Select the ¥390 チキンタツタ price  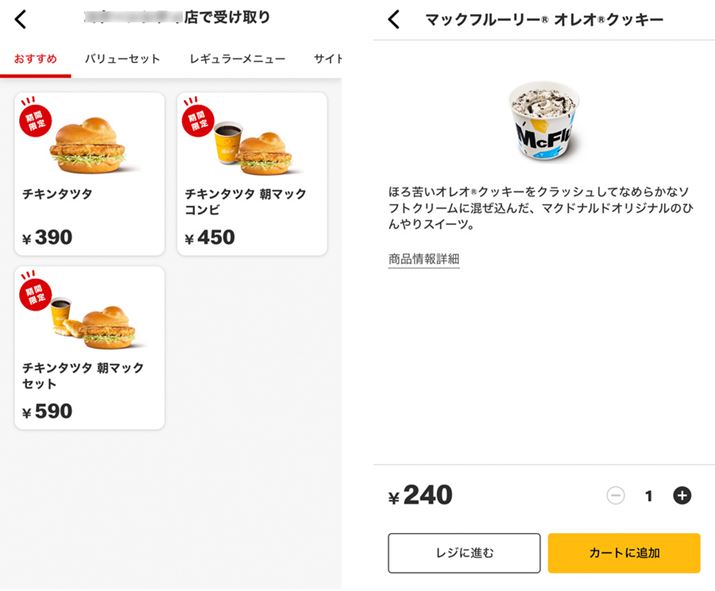point(47,238)
